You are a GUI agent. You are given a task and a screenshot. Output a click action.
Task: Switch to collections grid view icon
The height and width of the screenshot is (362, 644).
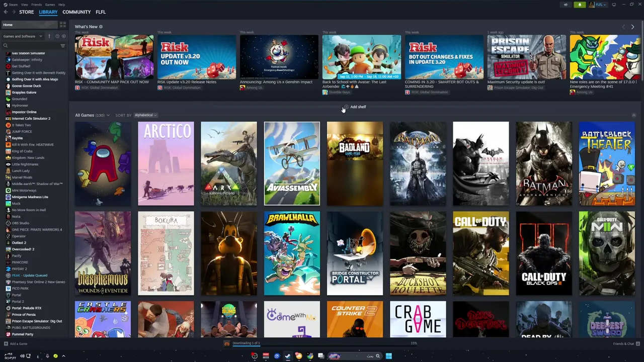(x=62, y=25)
